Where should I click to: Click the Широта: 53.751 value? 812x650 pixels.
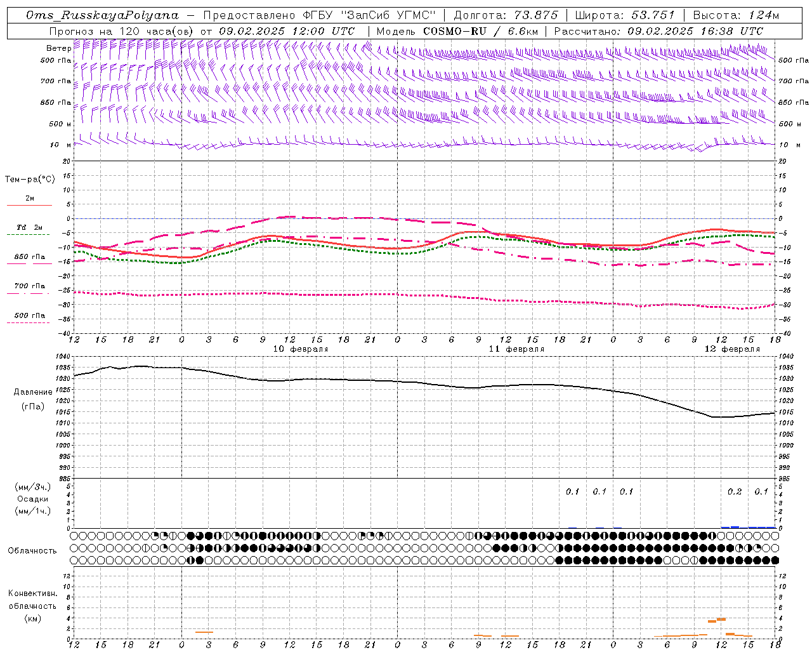(625, 15)
